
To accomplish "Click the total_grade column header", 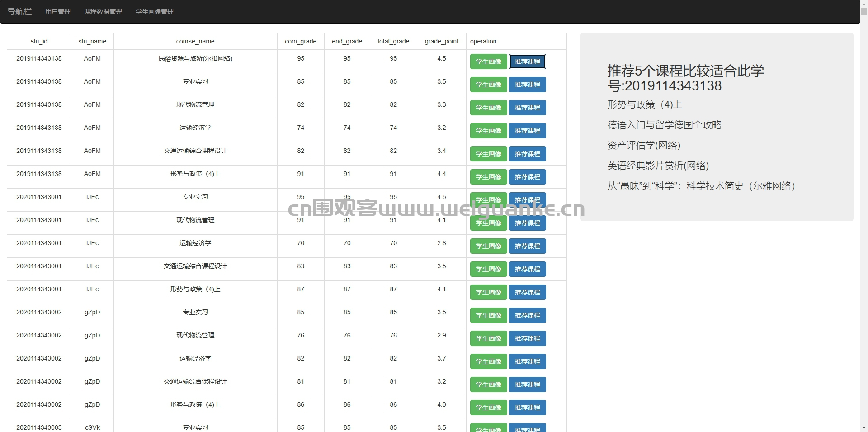I will (393, 41).
